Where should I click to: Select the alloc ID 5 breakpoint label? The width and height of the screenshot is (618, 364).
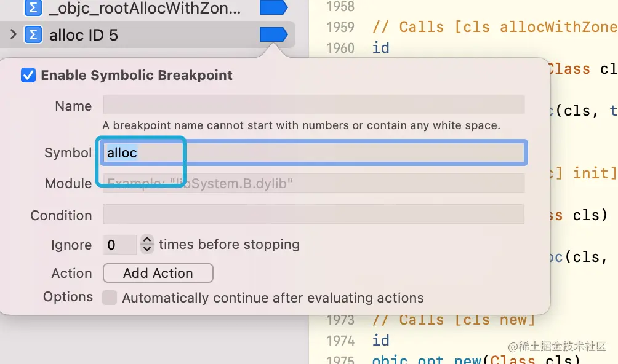point(84,35)
